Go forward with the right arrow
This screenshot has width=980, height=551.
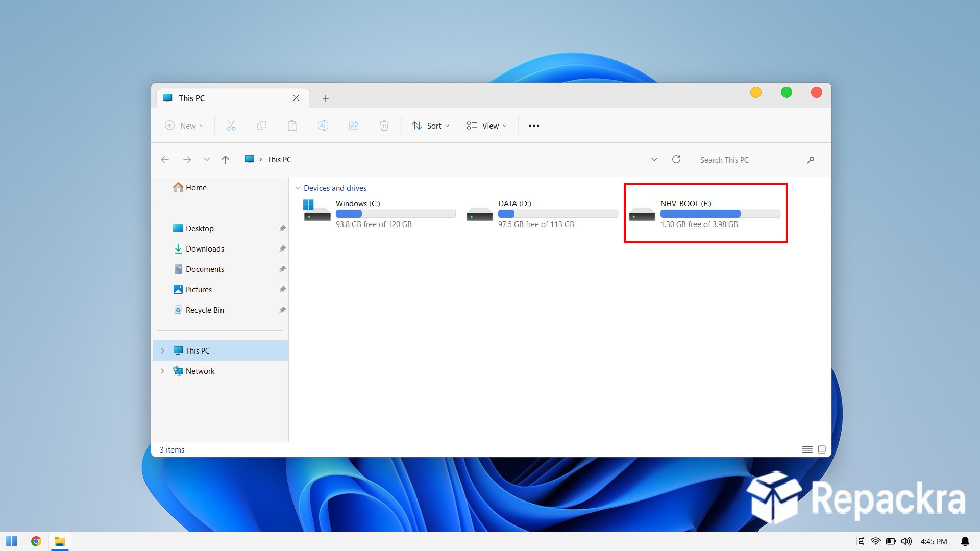(x=187, y=160)
